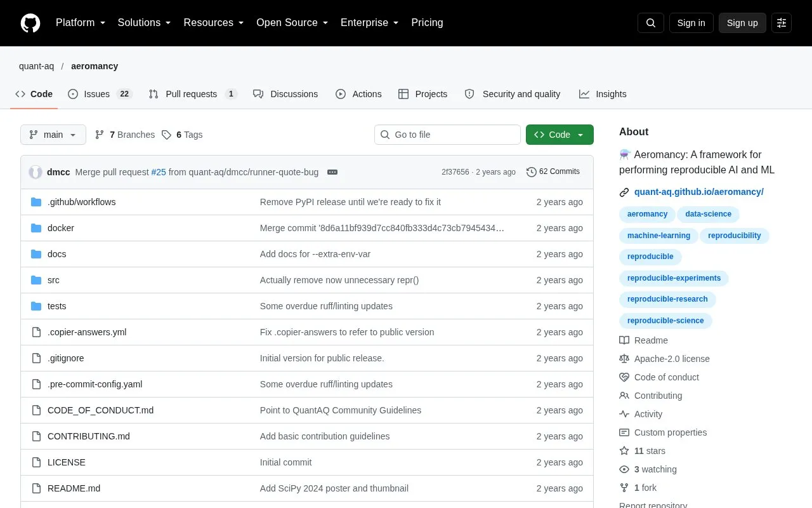View the 62 Commits history
The image size is (812, 508).
[x=553, y=171]
